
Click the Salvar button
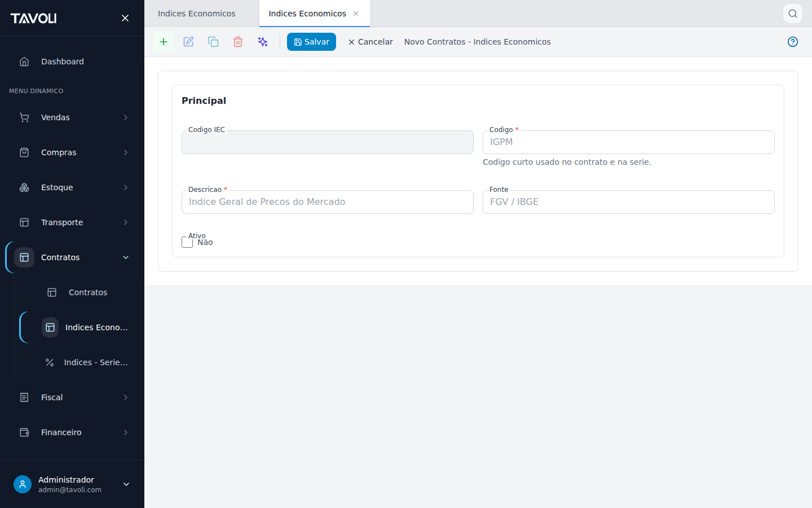pyautogui.click(x=311, y=42)
